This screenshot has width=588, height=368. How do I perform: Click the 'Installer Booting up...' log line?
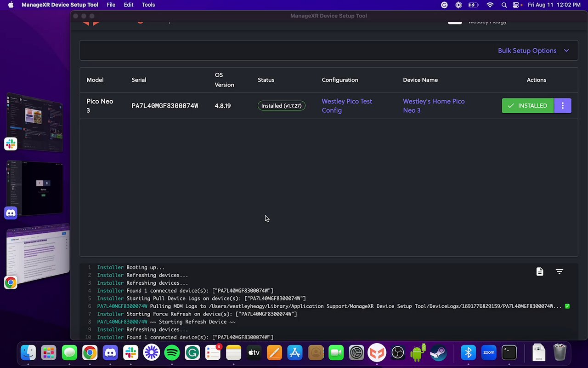(x=131, y=267)
